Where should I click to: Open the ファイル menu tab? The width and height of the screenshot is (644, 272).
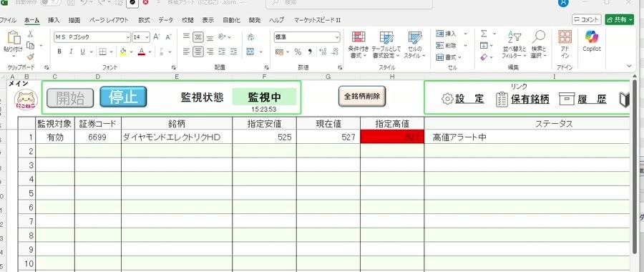click(x=8, y=20)
